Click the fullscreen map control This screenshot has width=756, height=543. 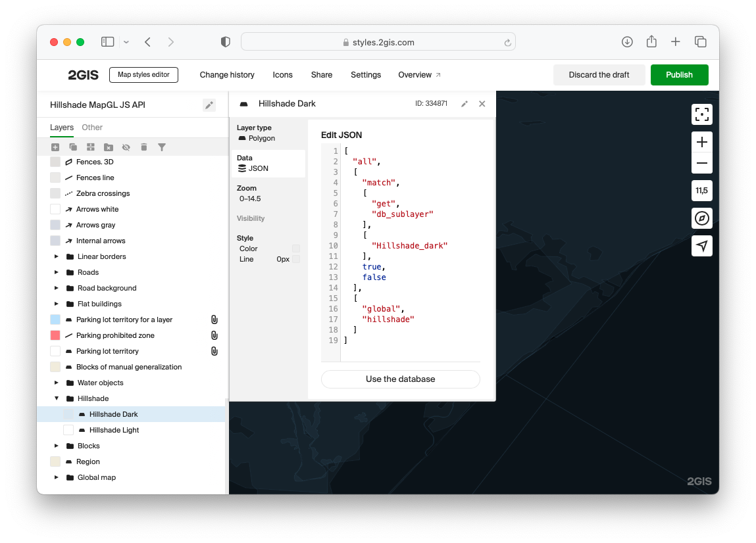[702, 114]
